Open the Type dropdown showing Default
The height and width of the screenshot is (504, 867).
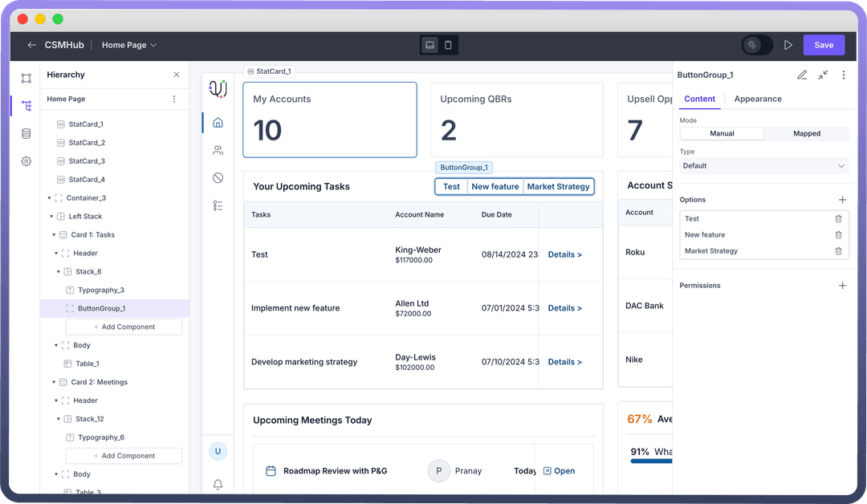[x=763, y=166]
